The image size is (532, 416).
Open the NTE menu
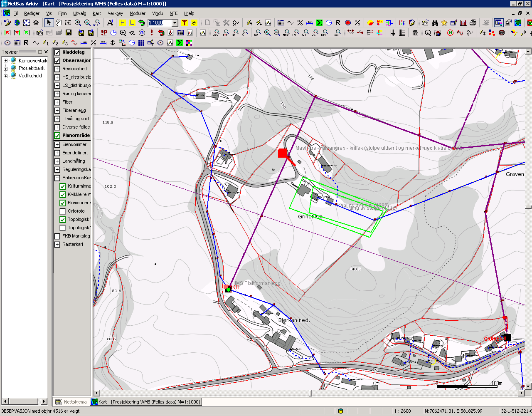pyautogui.click(x=174, y=13)
